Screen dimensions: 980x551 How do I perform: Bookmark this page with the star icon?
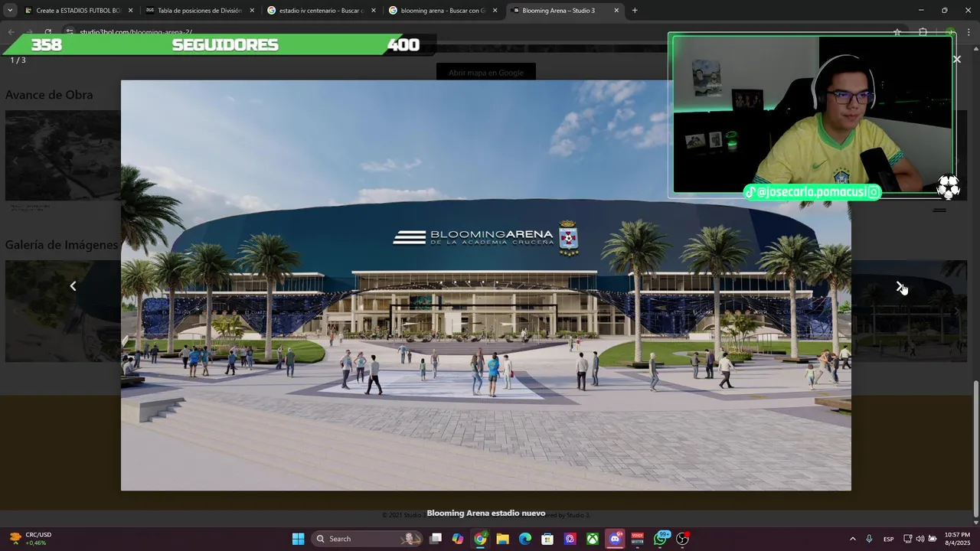click(897, 32)
